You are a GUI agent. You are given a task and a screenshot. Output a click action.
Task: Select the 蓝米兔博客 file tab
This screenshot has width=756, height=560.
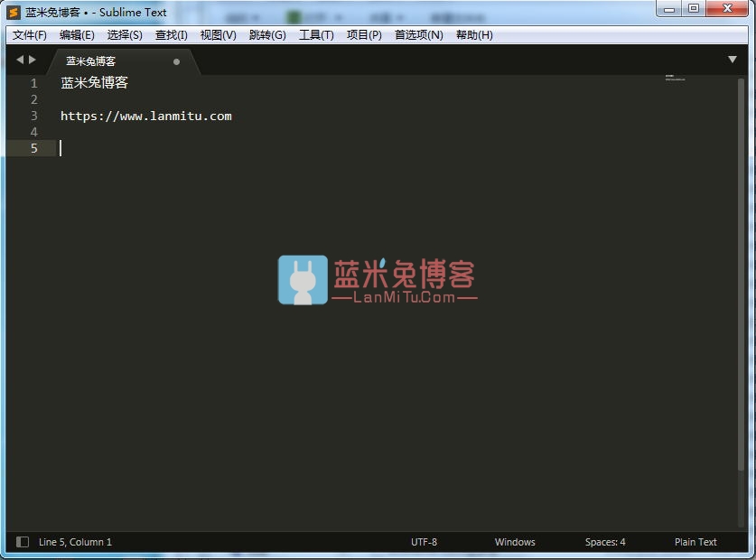[x=124, y=61]
